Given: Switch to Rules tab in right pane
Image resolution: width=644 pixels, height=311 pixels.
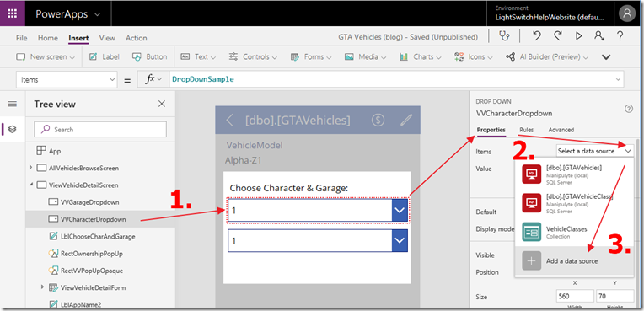Looking at the screenshot, I should [x=527, y=130].
